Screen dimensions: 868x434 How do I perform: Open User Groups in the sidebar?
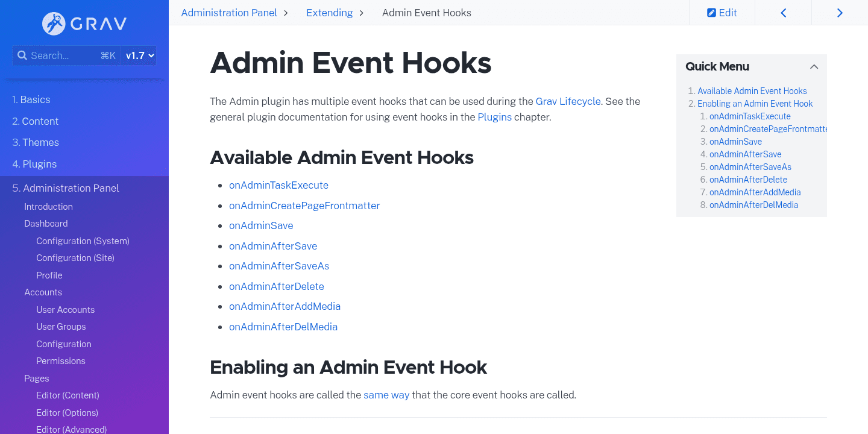coord(61,327)
